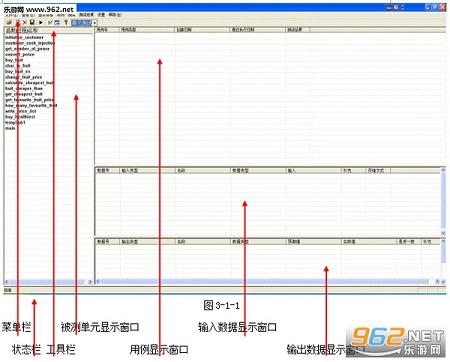Select initialise_customer in the function list
This screenshot has width=450, height=362.
[x=24, y=37]
